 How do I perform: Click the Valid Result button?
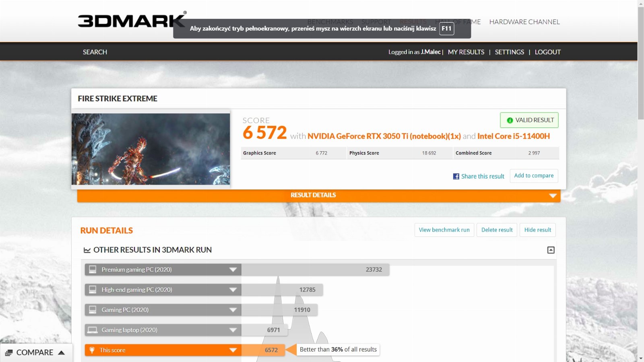(x=529, y=120)
